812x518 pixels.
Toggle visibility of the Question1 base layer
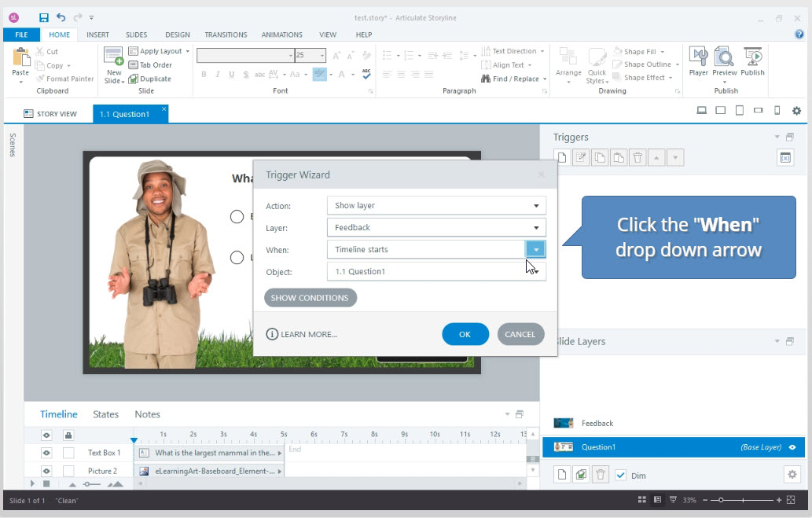point(793,447)
